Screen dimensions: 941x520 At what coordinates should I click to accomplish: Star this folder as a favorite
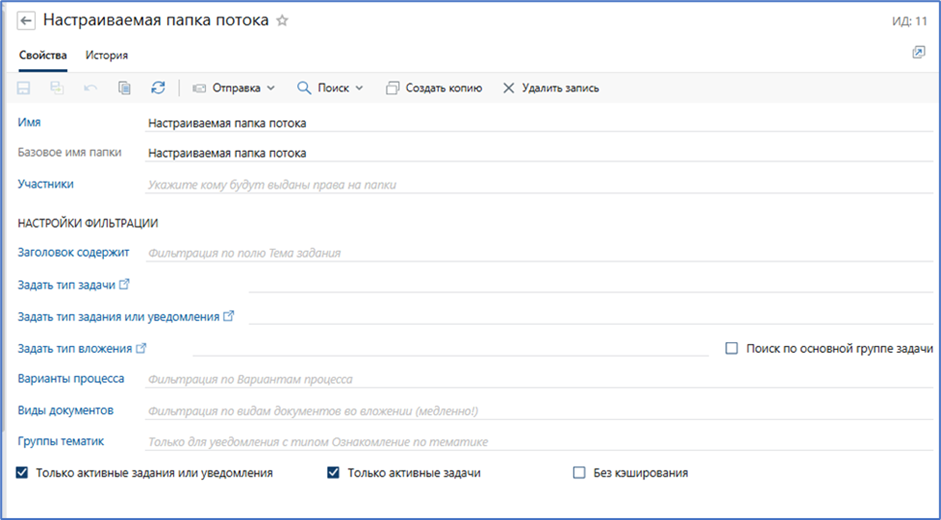[282, 21]
